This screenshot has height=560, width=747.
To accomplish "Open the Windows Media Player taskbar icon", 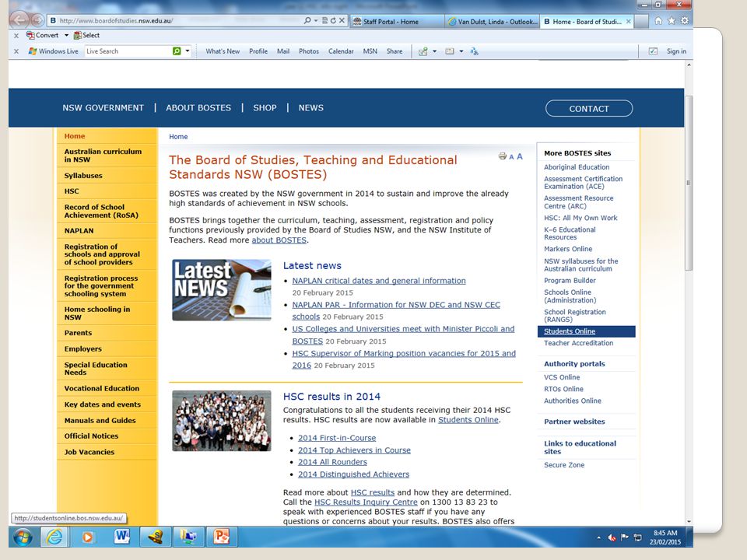I will pyautogui.click(x=88, y=537).
